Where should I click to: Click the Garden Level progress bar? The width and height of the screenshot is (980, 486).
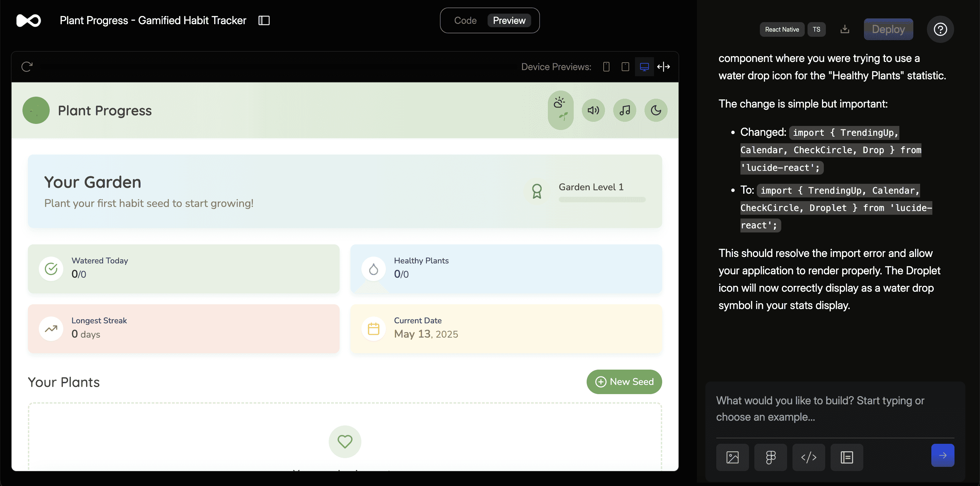(602, 200)
